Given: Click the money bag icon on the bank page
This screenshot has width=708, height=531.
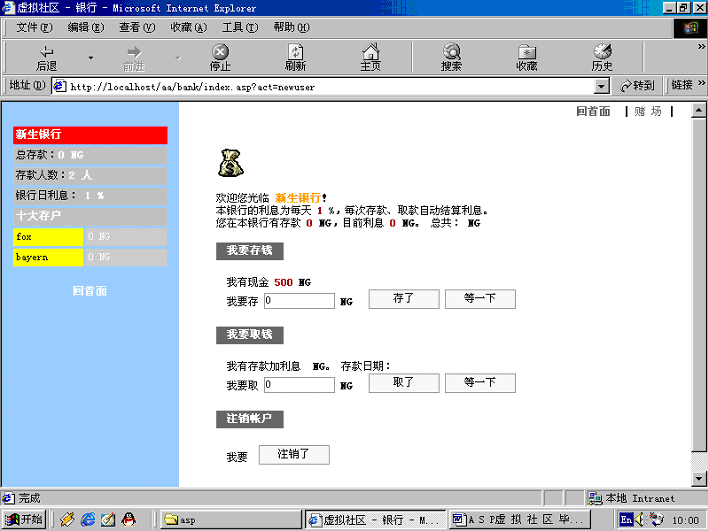Looking at the screenshot, I should coord(231,162).
